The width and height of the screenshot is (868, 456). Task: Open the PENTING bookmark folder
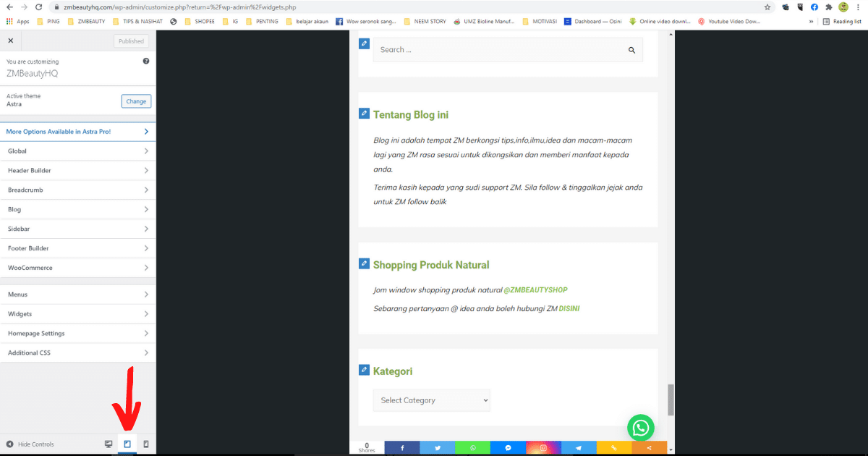pyautogui.click(x=262, y=22)
